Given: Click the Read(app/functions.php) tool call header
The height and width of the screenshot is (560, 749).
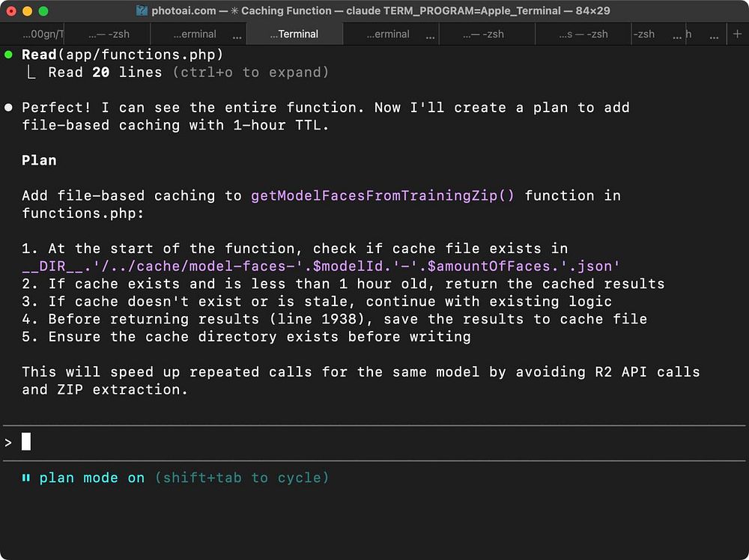Looking at the screenshot, I should tap(123, 55).
